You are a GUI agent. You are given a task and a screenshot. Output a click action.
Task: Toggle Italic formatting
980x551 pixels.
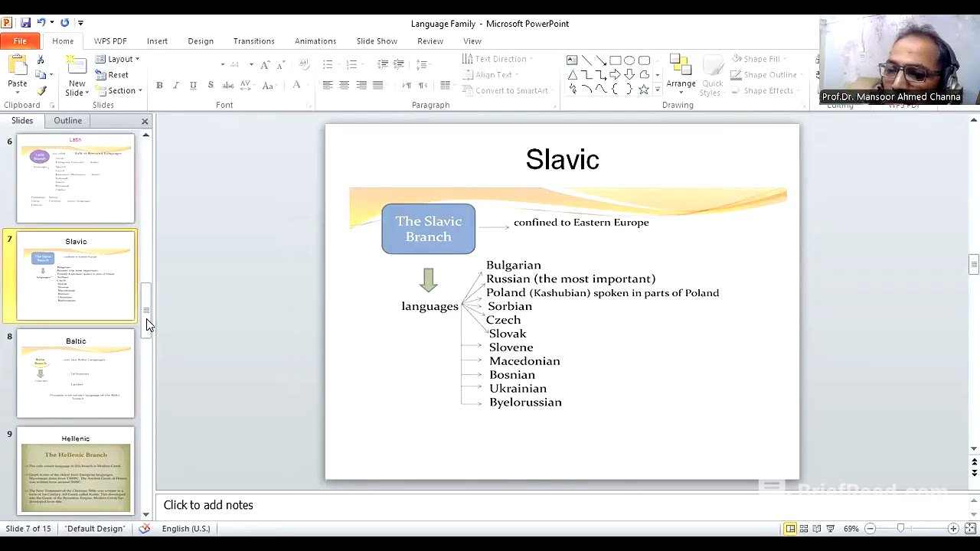[176, 86]
